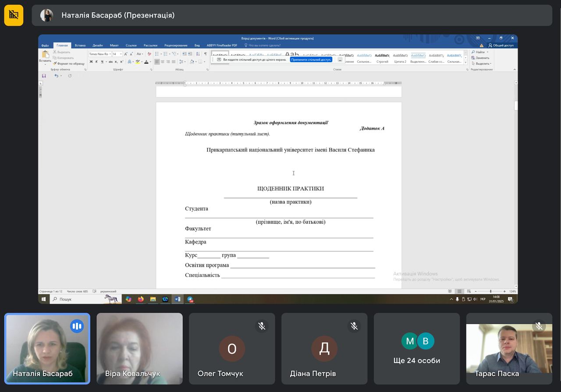
Task: Click the zoom slider in status bar
Action: pos(490,291)
